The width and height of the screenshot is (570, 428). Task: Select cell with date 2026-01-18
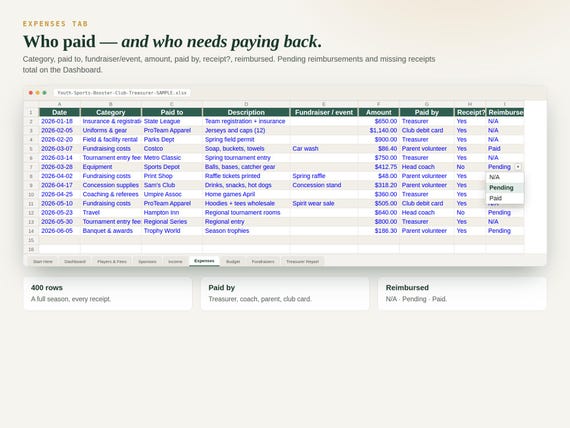click(60, 121)
